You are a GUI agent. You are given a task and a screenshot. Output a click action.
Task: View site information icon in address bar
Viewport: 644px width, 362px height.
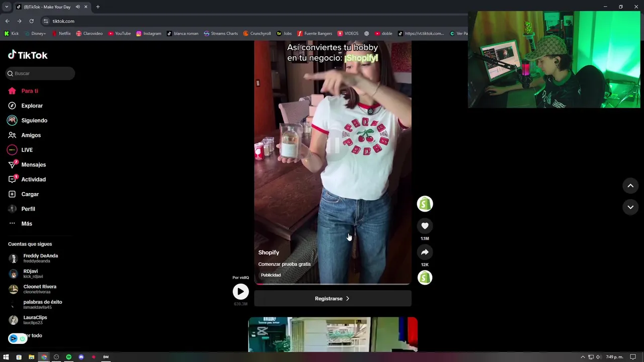(x=46, y=21)
